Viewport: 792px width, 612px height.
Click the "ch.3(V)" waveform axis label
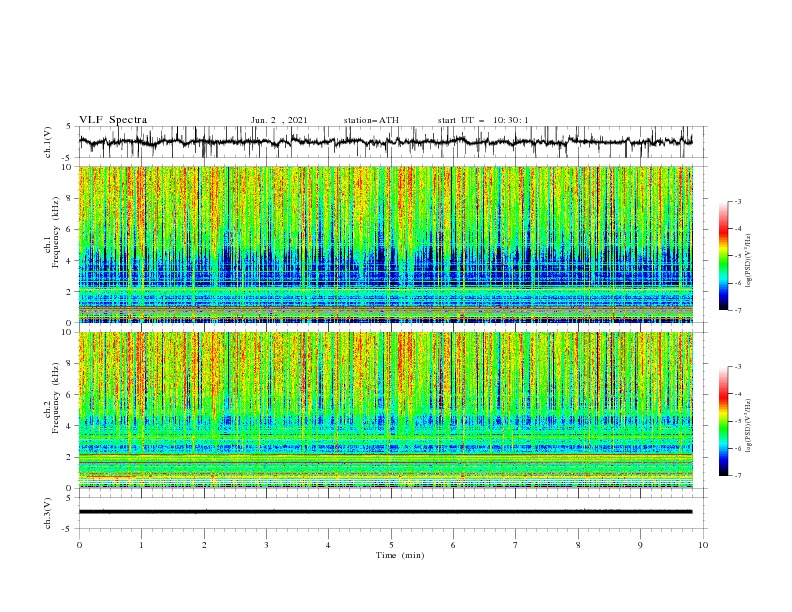[48, 513]
